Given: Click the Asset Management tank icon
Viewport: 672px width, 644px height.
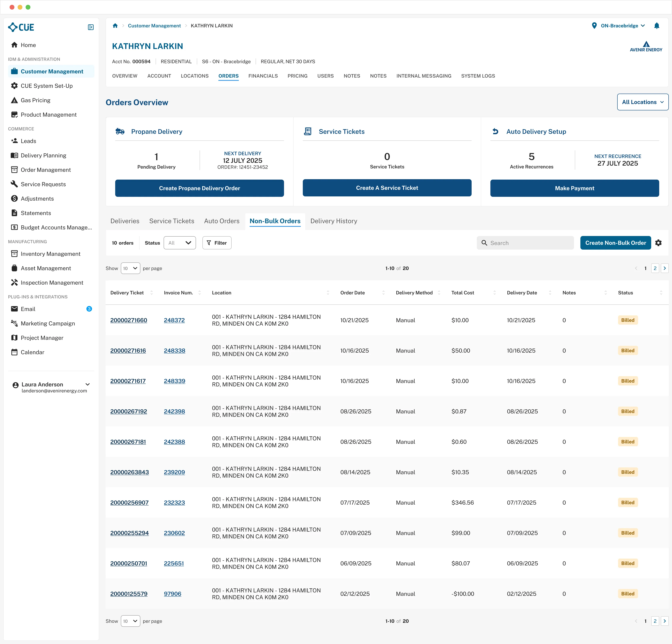Looking at the screenshot, I should (14, 268).
